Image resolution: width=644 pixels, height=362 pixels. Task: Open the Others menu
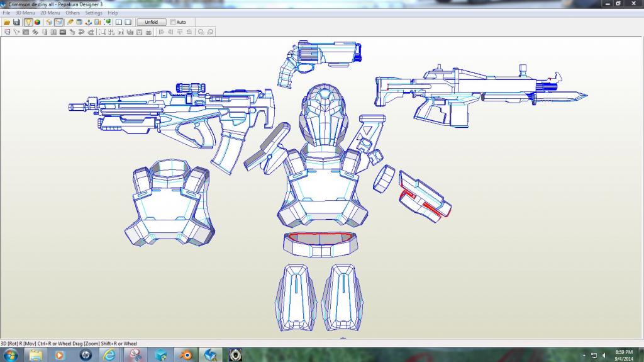tap(73, 13)
